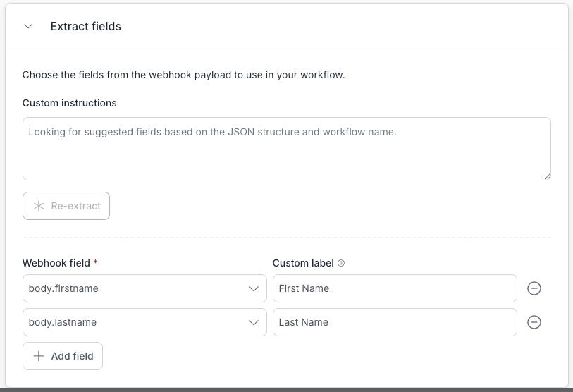This screenshot has height=392, width=573.
Task: Click the chevron arrow on body.firstname
Action: tap(254, 288)
